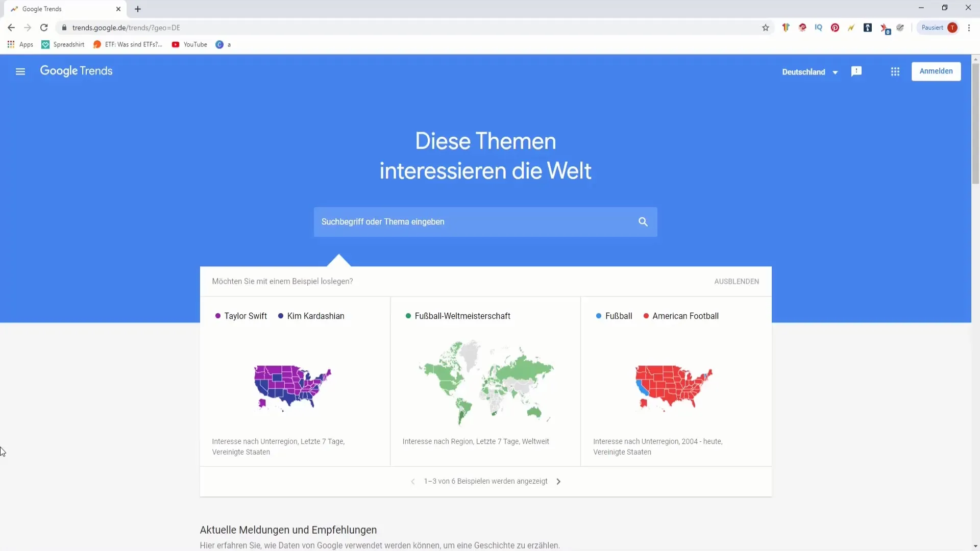Click the IQ extension icon

(x=819, y=28)
